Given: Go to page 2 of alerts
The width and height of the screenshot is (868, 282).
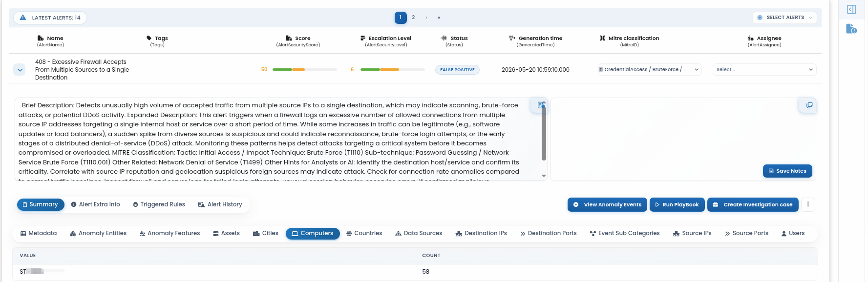Looking at the screenshot, I should click(x=413, y=18).
